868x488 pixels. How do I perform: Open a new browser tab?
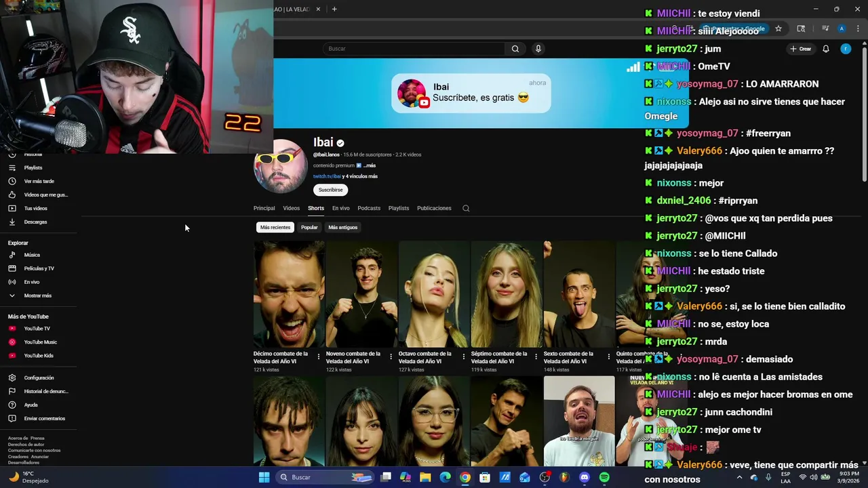pos(334,9)
